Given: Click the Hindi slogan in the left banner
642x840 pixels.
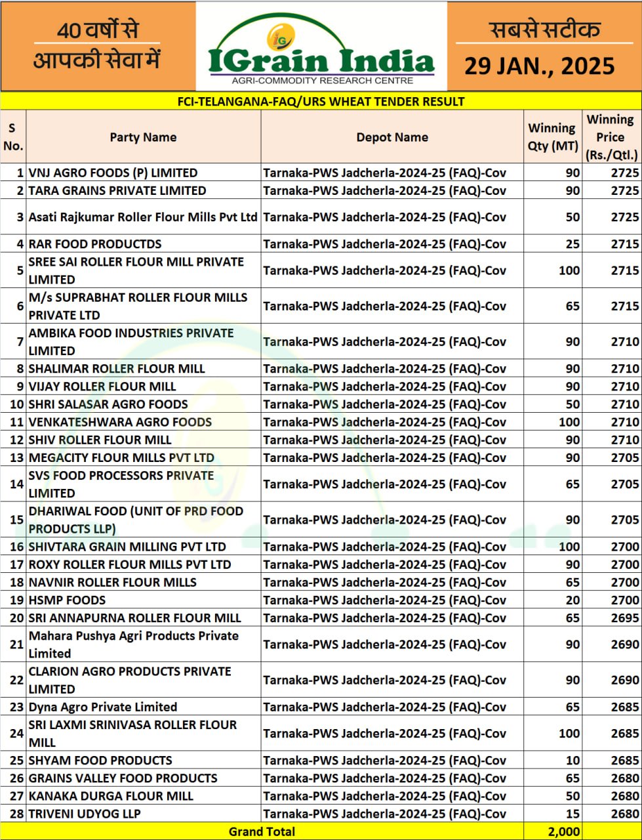Looking at the screenshot, I should pyautogui.click(x=97, y=46).
